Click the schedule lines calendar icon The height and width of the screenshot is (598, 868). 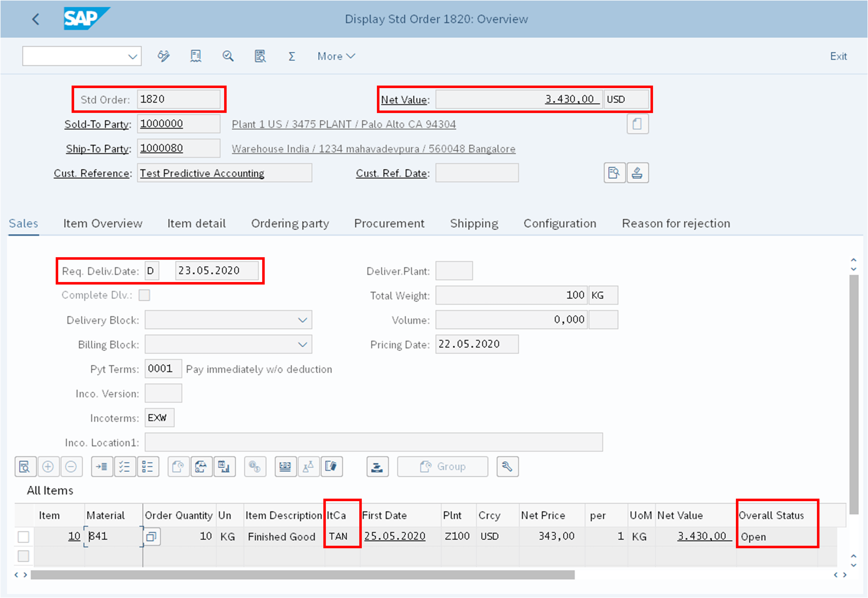pyautogui.click(x=225, y=466)
